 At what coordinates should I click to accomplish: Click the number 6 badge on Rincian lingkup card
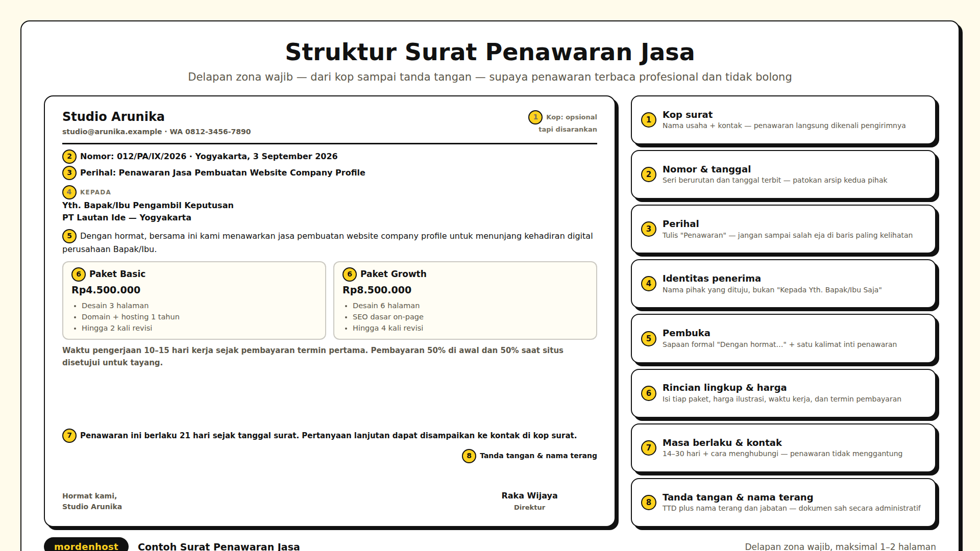coord(649,393)
